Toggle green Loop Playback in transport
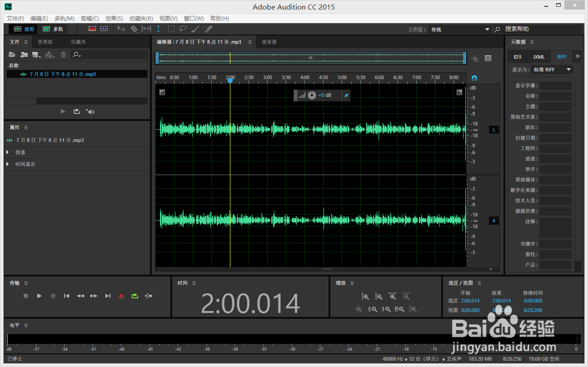588x367 pixels. point(135,296)
